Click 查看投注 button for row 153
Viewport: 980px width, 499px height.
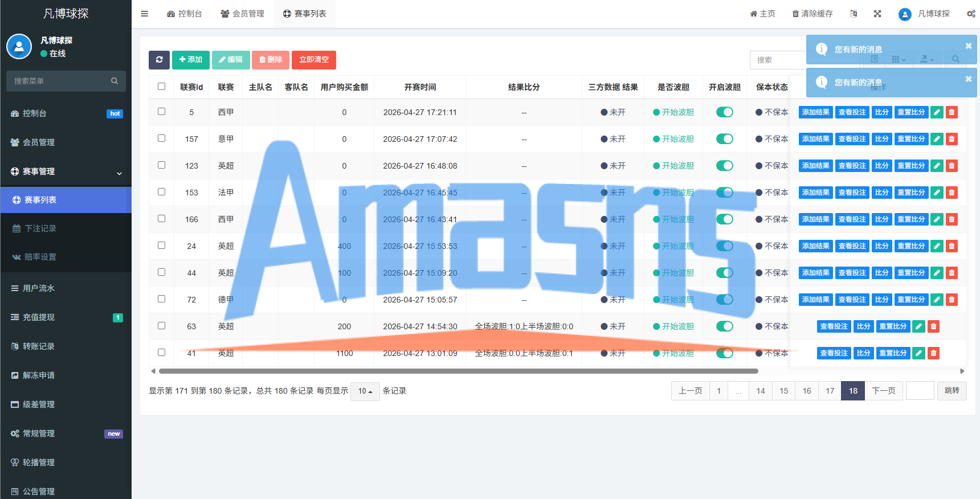852,193
